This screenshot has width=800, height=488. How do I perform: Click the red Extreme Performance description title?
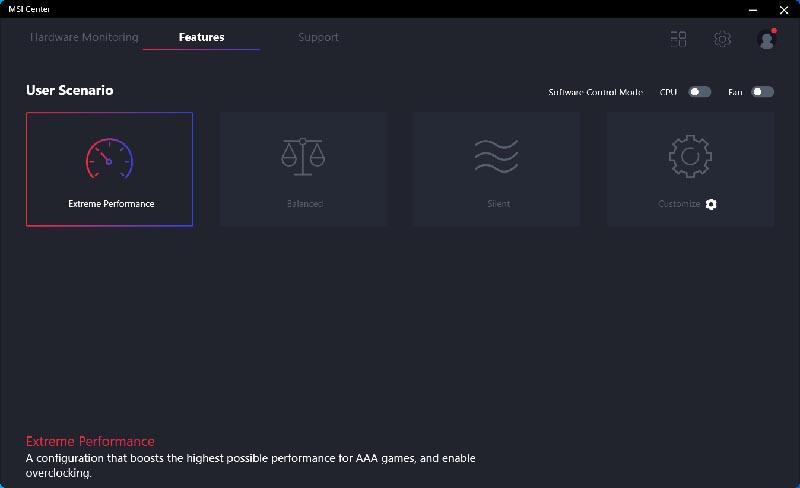(90, 441)
